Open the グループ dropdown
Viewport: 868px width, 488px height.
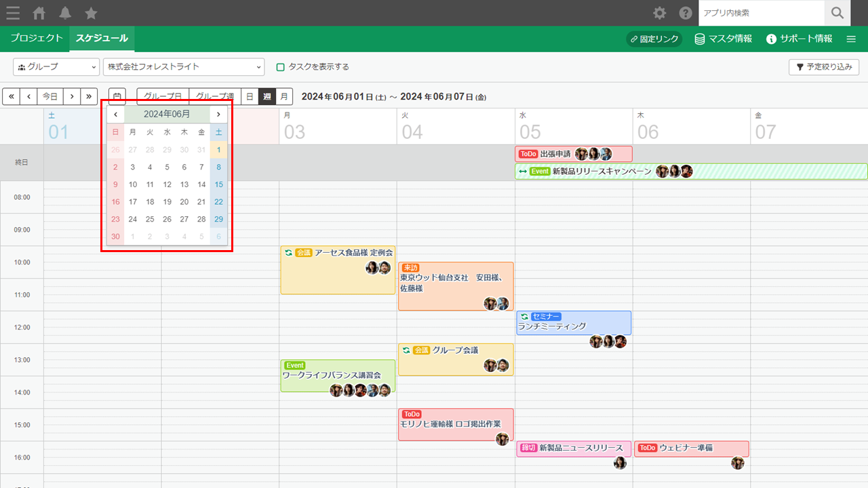pos(56,67)
